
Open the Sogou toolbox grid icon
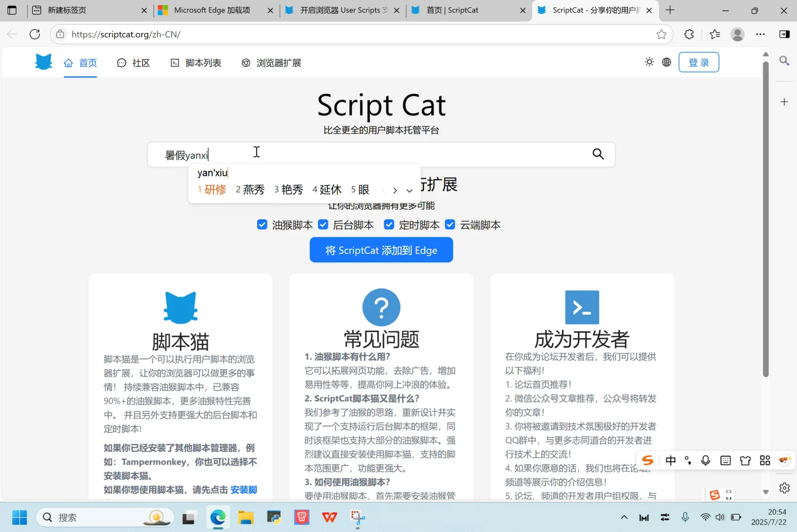765,461
